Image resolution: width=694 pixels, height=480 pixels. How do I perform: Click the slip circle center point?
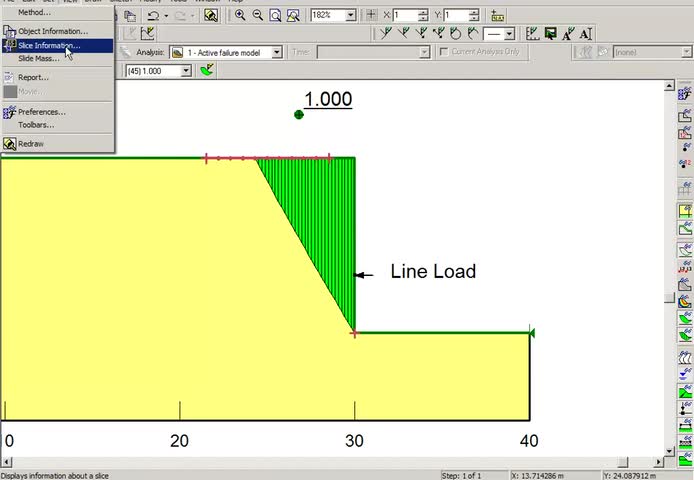pyautogui.click(x=299, y=115)
